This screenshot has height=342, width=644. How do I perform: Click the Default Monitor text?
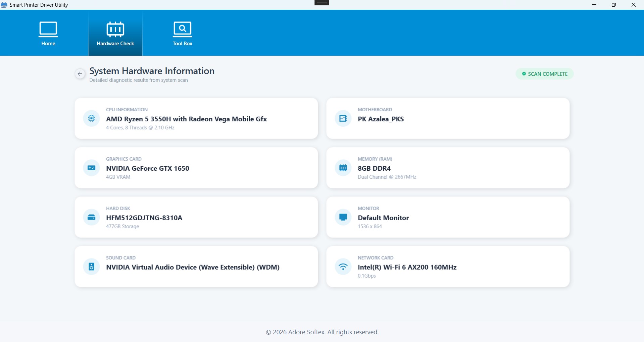coord(383,218)
